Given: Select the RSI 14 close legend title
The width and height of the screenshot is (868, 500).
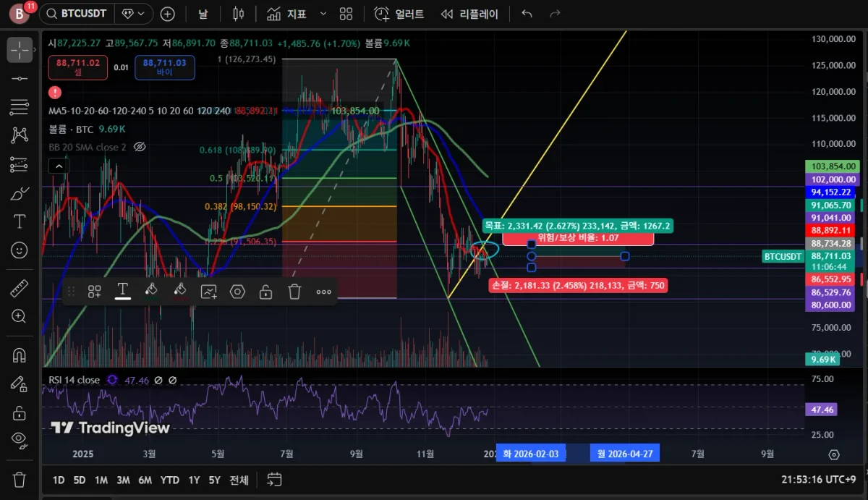Looking at the screenshot, I should pyautogui.click(x=74, y=380).
